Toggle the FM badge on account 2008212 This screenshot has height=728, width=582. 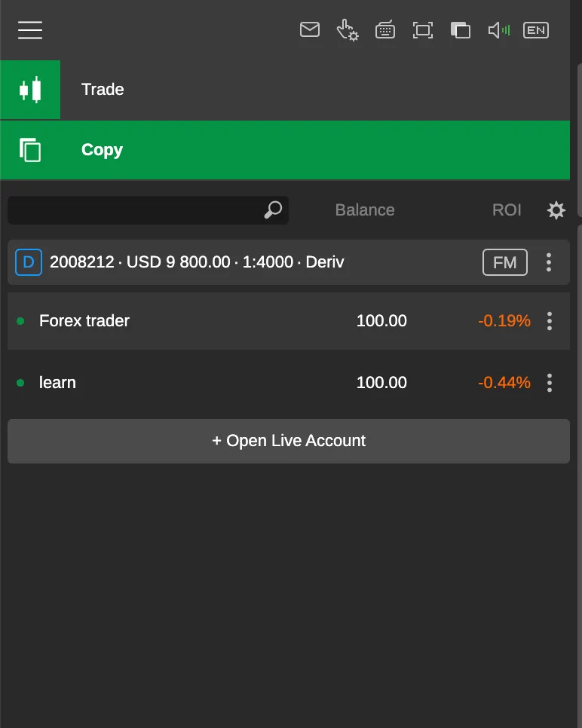tap(504, 262)
